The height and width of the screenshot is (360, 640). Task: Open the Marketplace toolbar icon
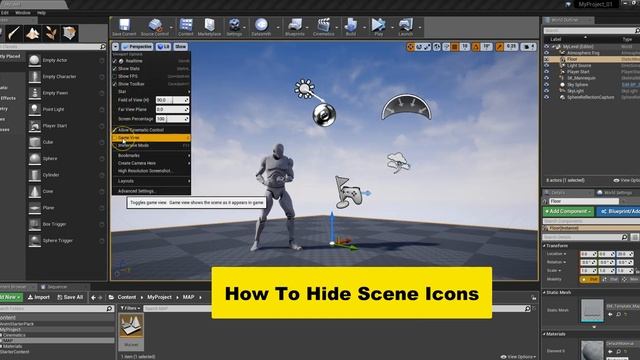point(209,25)
